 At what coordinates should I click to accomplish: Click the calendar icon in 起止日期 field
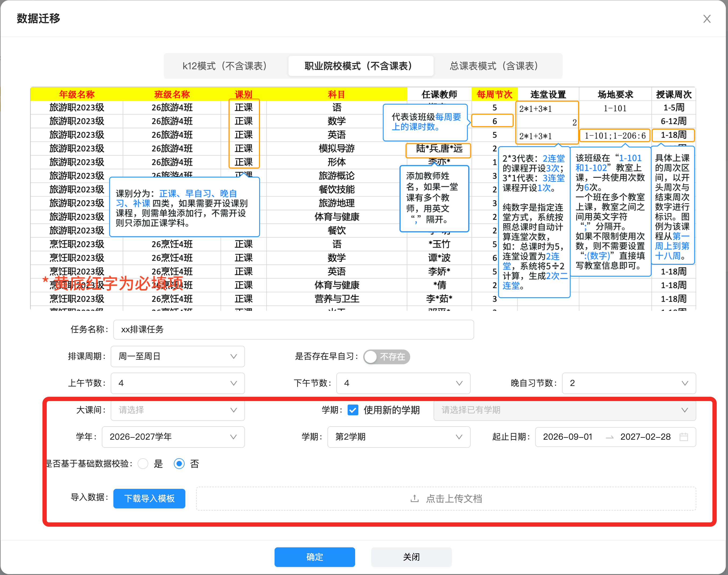click(683, 437)
